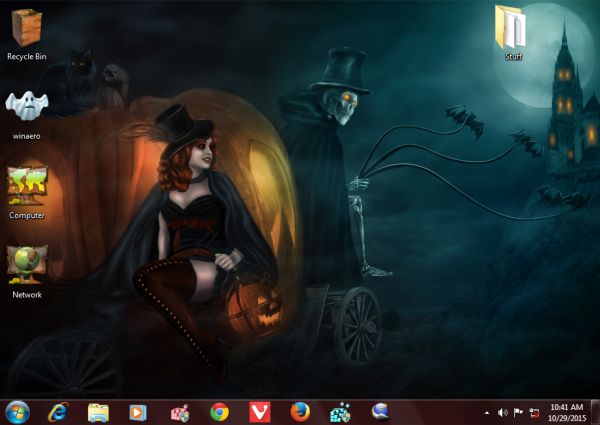Click the clock showing 10:41 AM
The width and height of the screenshot is (600, 425).
pyautogui.click(x=567, y=407)
